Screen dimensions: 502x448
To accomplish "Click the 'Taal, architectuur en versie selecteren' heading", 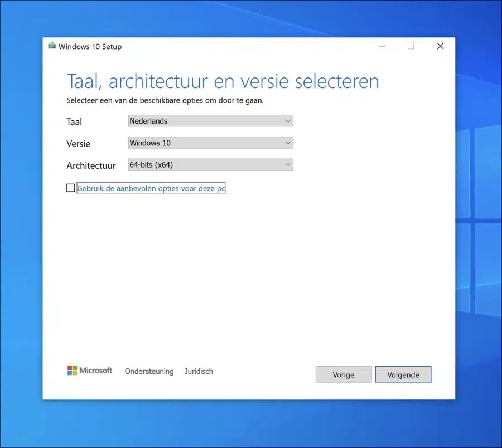I will click(223, 81).
